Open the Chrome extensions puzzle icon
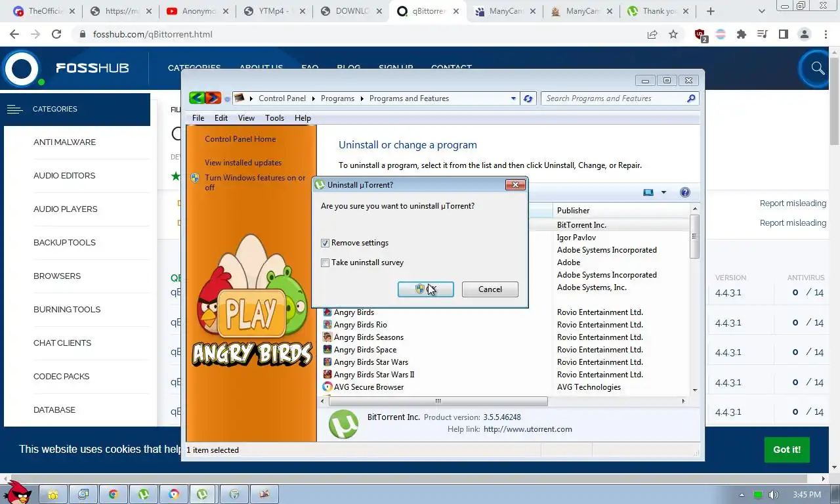 742,34
